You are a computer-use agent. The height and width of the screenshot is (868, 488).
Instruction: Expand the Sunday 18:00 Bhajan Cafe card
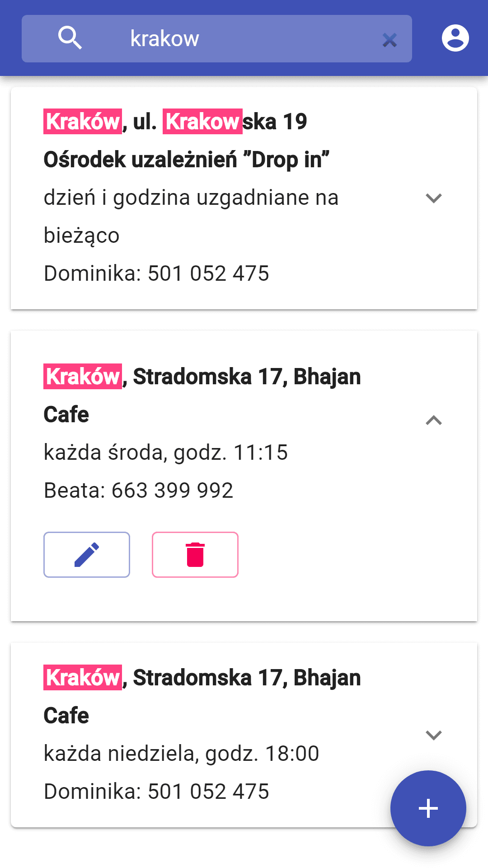(x=433, y=735)
